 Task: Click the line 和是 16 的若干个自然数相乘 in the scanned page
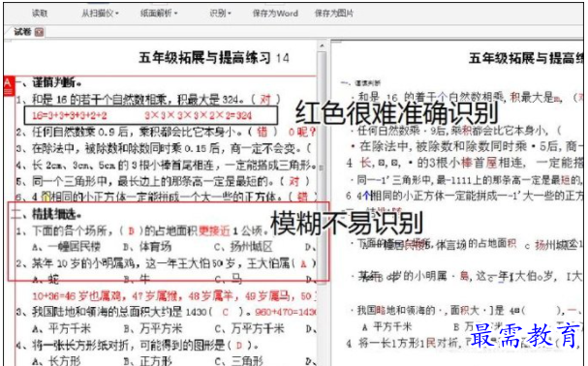[x=148, y=100]
